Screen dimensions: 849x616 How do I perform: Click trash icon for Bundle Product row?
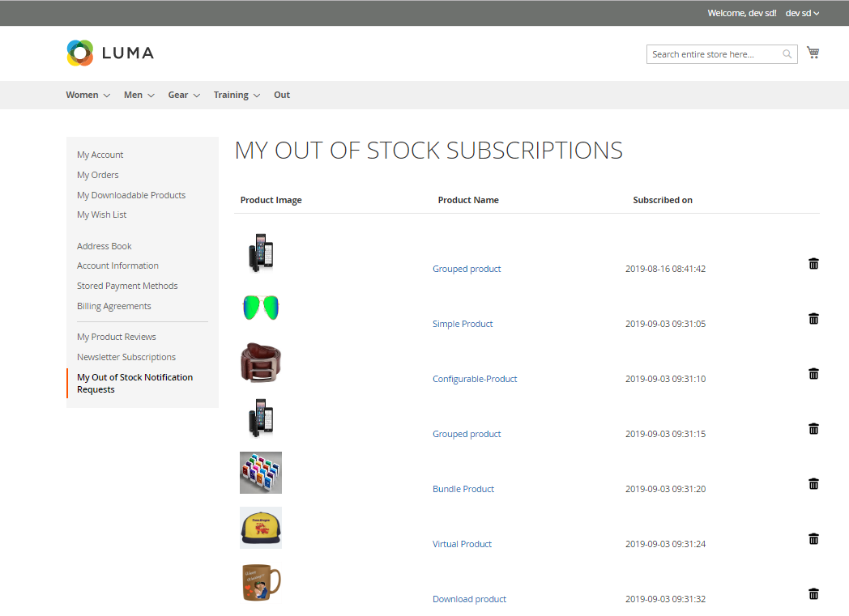[813, 484]
